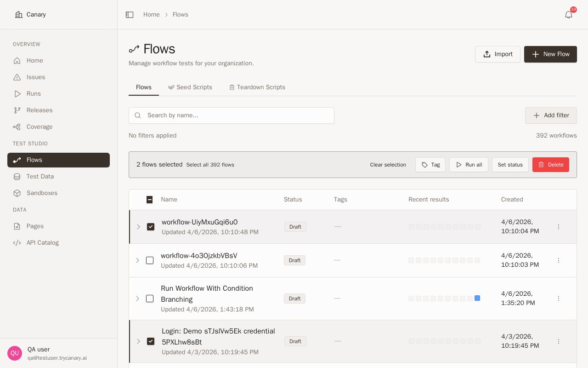Expand the Login: Demo flow row
Screen dimensions: 588x368
138,341
